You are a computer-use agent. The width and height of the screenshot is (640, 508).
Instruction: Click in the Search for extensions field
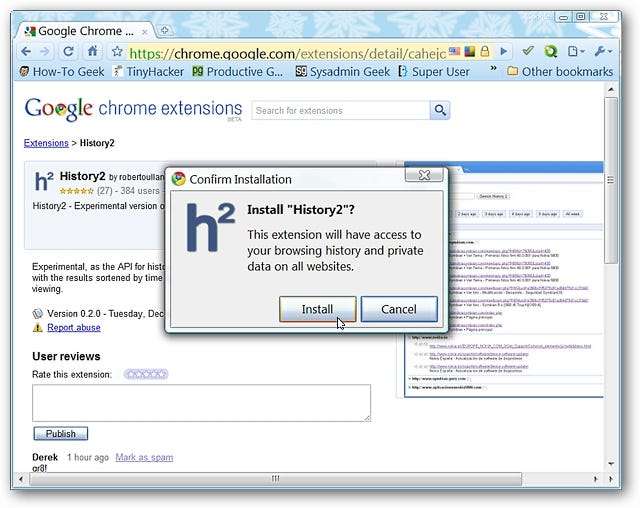pos(340,110)
